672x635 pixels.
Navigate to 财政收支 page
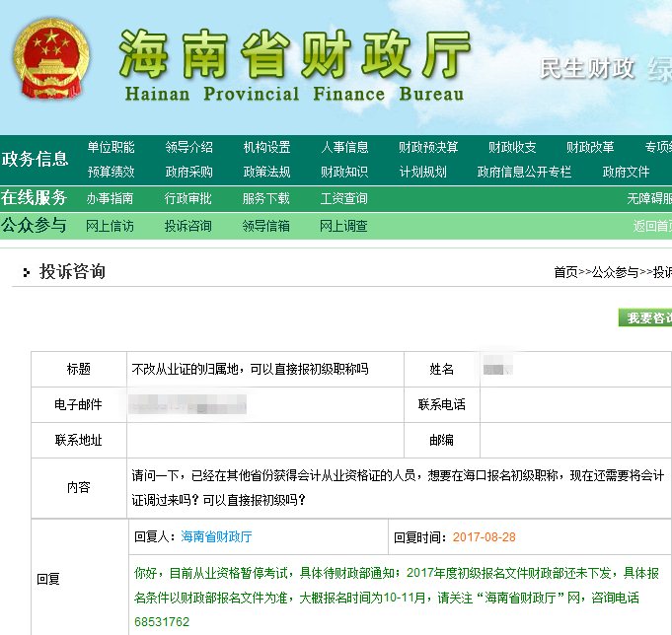point(512,148)
